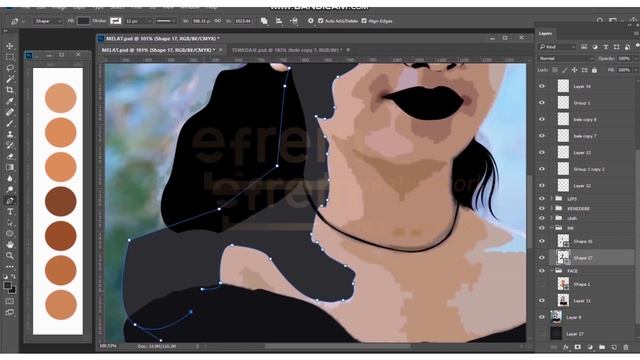Delete the selected layer

click(626, 347)
